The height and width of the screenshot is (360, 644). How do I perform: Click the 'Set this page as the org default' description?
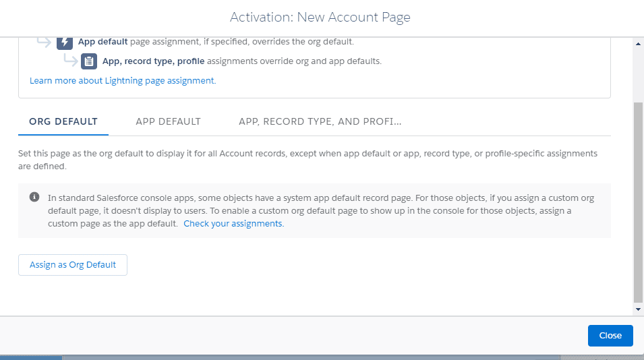point(308,160)
